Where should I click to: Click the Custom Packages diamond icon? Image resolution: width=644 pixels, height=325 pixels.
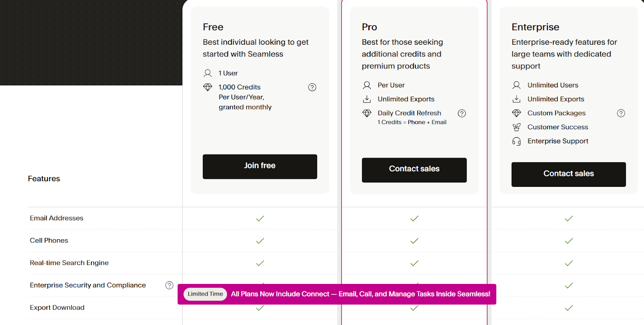coord(517,113)
